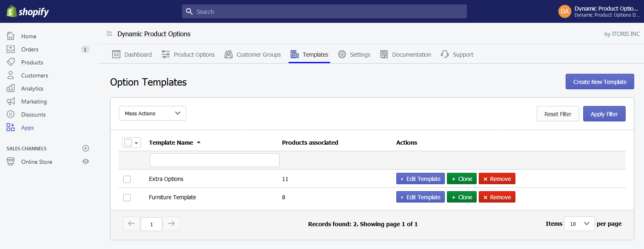Click the Products associated column header

[x=310, y=143]
